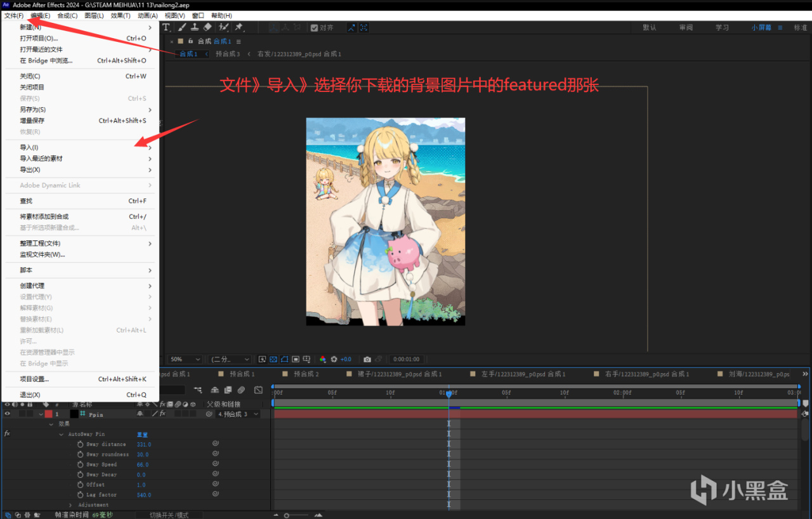The width and height of the screenshot is (812, 519).
Task: Click stopwatch for Offset property
Action: pyautogui.click(x=81, y=485)
